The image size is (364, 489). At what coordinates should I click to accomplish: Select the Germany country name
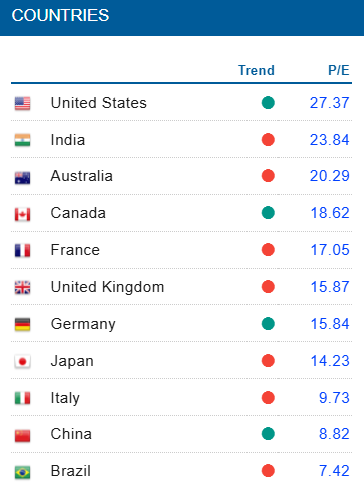tap(83, 324)
